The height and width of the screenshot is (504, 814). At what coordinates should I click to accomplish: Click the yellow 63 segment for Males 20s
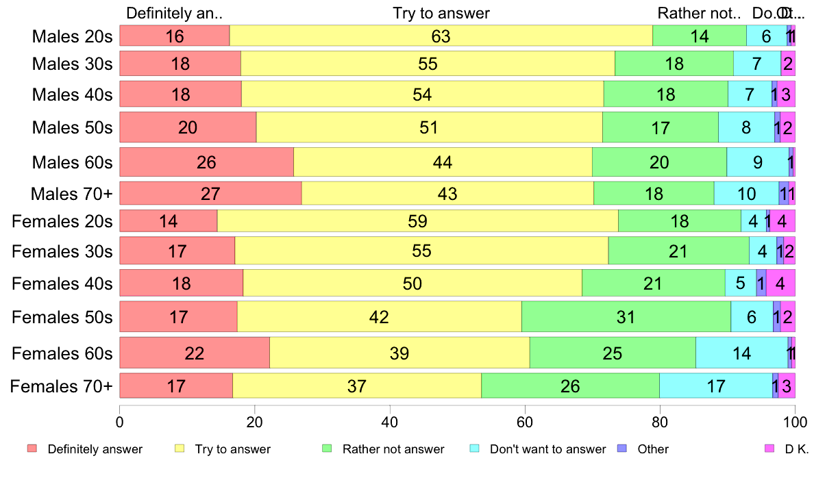(441, 36)
